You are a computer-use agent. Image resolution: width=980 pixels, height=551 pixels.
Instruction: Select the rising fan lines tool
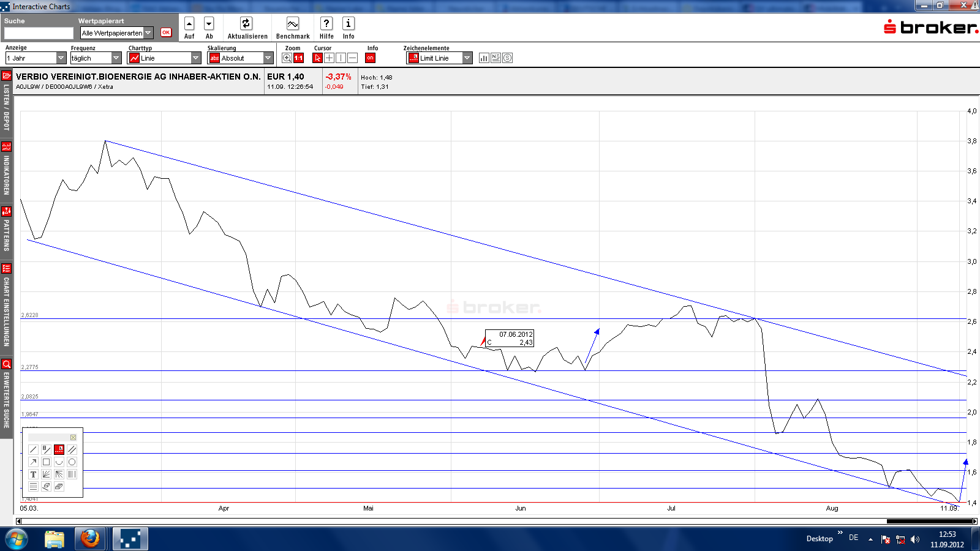point(46,474)
